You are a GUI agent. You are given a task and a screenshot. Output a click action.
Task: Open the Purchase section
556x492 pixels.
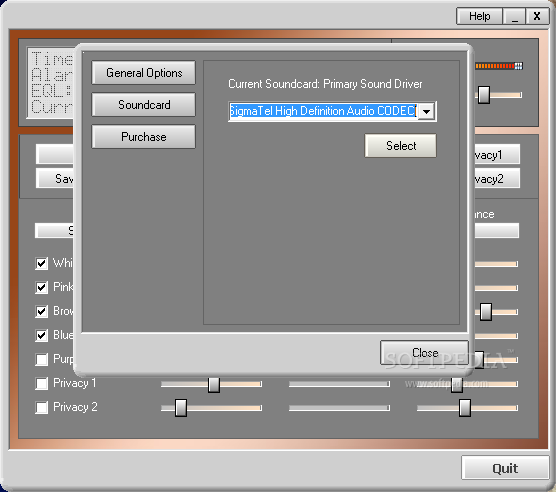(144, 136)
